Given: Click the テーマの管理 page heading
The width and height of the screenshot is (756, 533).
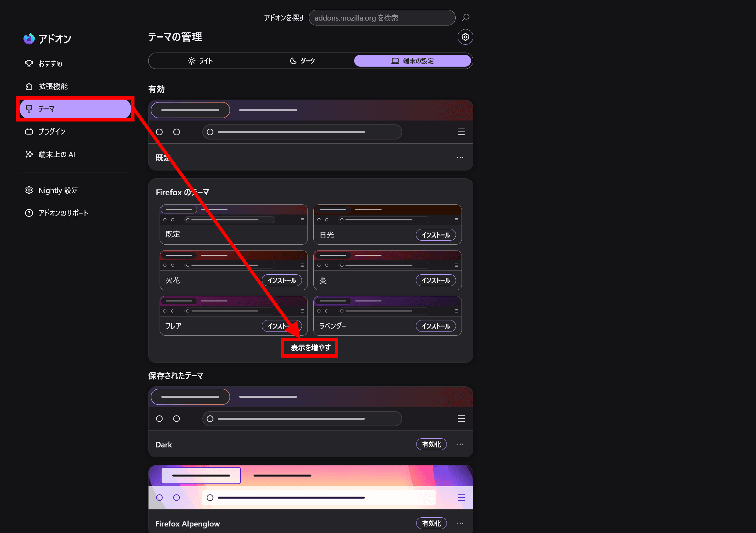Looking at the screenshot, I should tap(175, 37).
